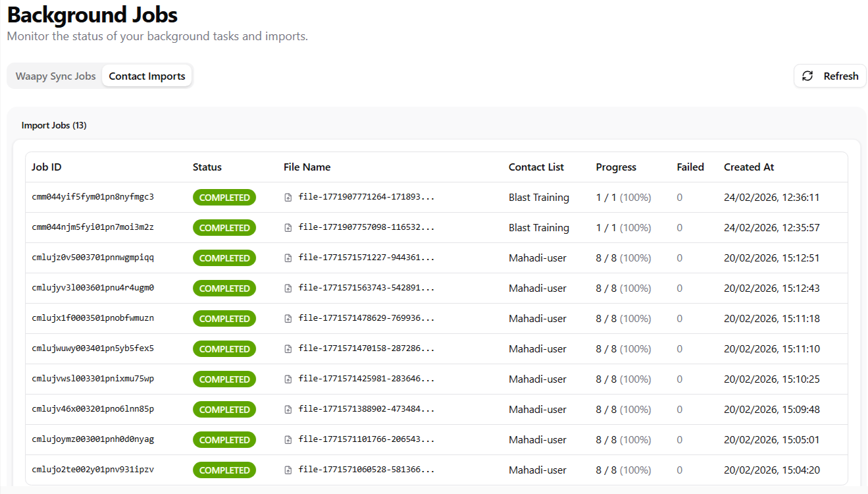Click the circular arrows icon in Refresh
868x494 pixels.
pyautogui.click(x=807, y=76)
